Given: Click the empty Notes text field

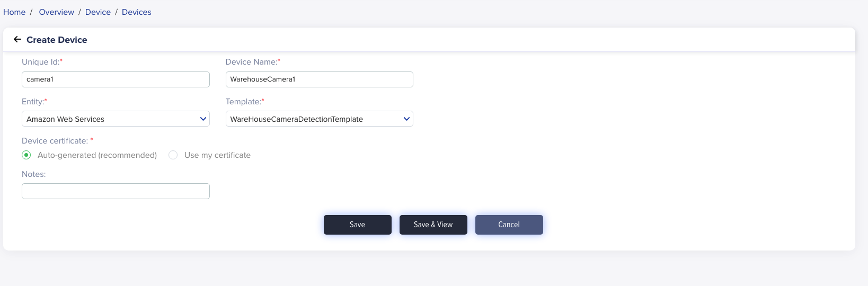Looking at the screenshot, I should point(116,191).
